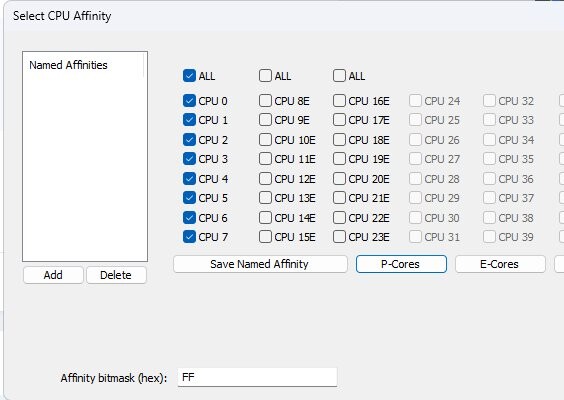
Task: Check the CPU 16E checkbox
Action: (x=339, y=101)
